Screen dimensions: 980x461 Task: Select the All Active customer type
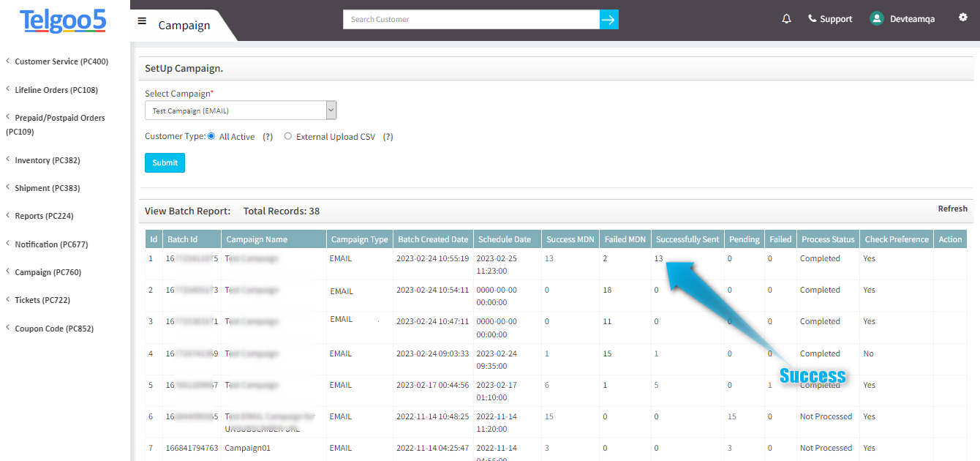pos(211,136)
